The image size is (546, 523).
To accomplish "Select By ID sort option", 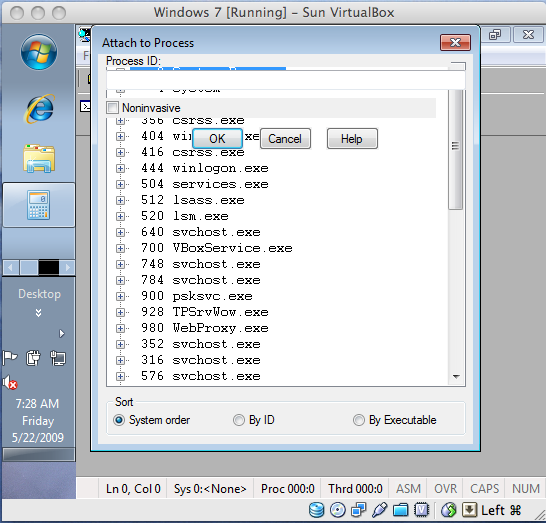I will pos(239,420).
